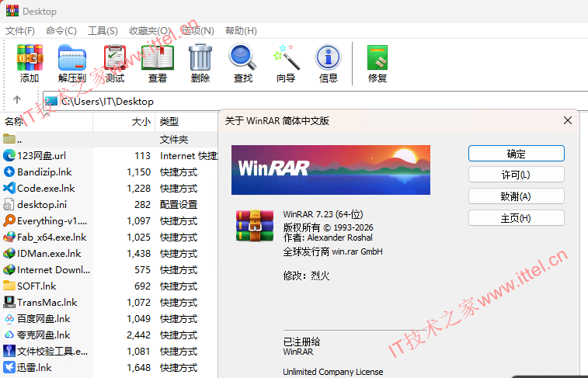Sort by 类型 column header

[186, 121]
